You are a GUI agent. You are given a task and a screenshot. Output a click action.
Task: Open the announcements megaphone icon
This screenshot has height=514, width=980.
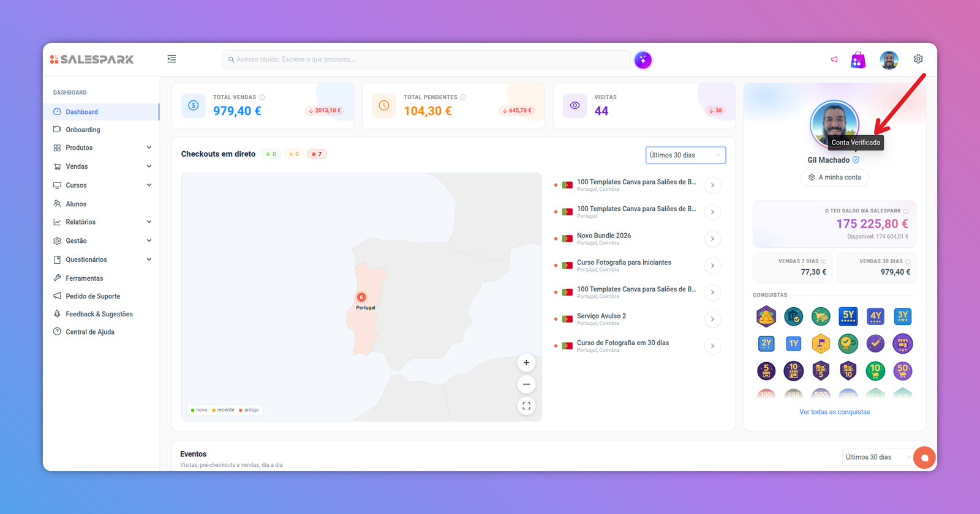[x=834, y=59]
